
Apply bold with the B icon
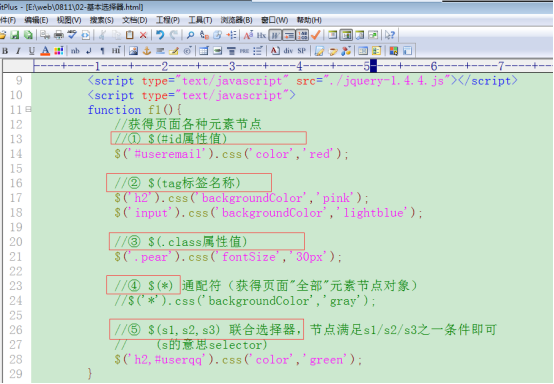point(5,51)
